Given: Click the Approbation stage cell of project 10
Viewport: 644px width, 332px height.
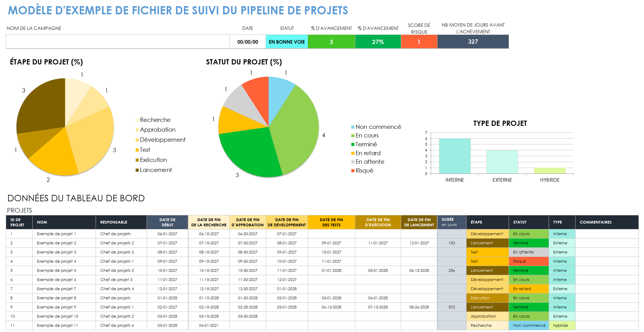Looking at the screenshot, I should point(488,316).
